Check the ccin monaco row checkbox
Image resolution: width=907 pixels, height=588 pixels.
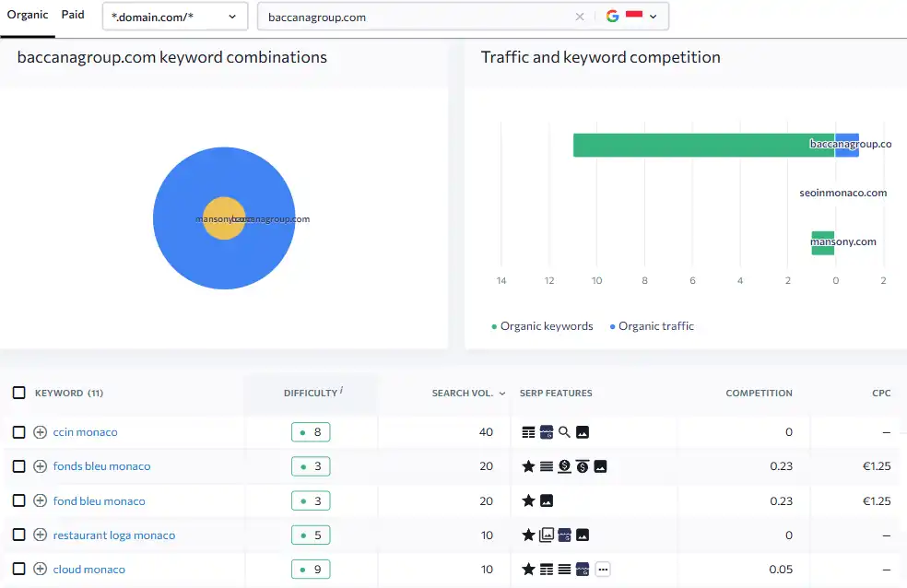[x=19, y=432]
